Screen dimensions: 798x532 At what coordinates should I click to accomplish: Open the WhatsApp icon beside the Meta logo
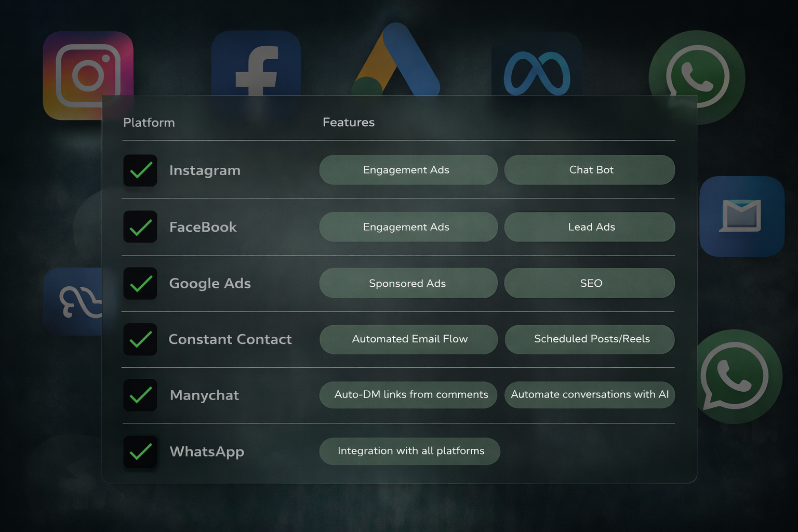(x=697, y=77)
